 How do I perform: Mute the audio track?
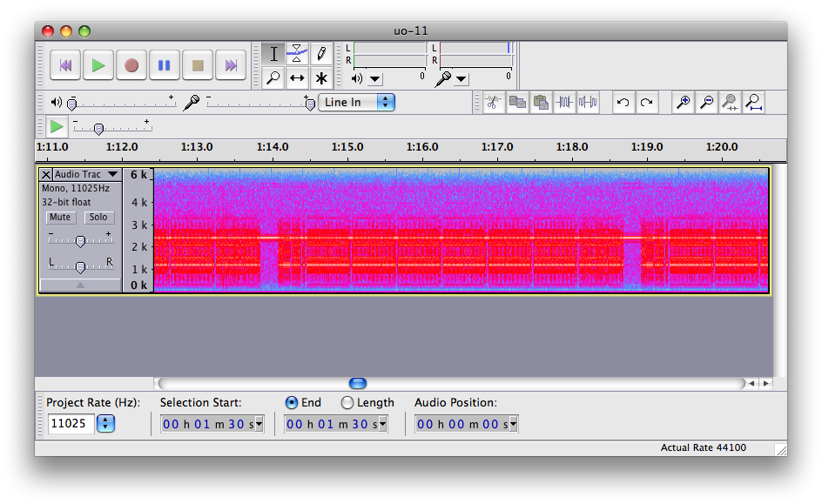pyautogui.click(x=60, y=217)
